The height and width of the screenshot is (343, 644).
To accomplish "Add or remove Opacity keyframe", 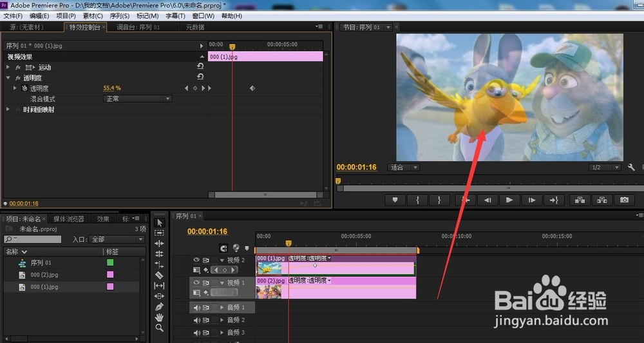I will (x=195, y=88).
